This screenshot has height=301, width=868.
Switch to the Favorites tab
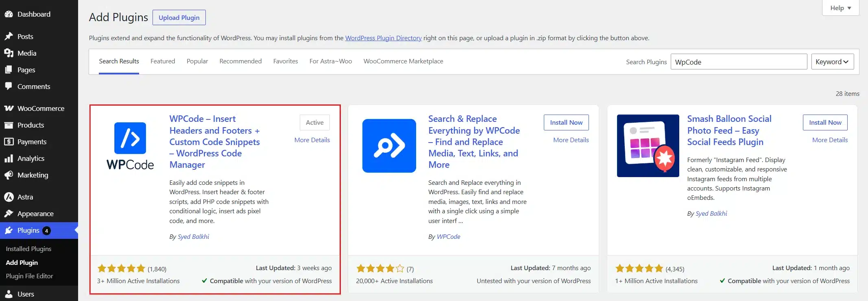click(286, 61)
